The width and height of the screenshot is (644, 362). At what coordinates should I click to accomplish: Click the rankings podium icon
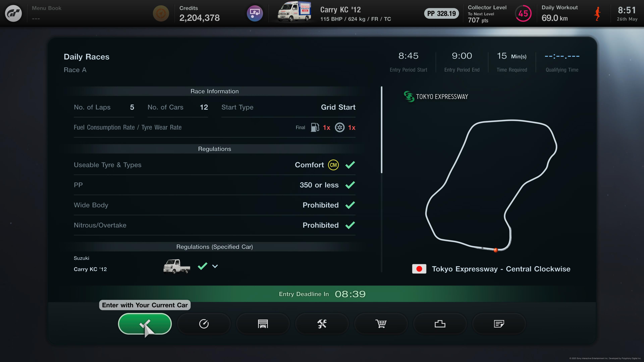(440, 323)
